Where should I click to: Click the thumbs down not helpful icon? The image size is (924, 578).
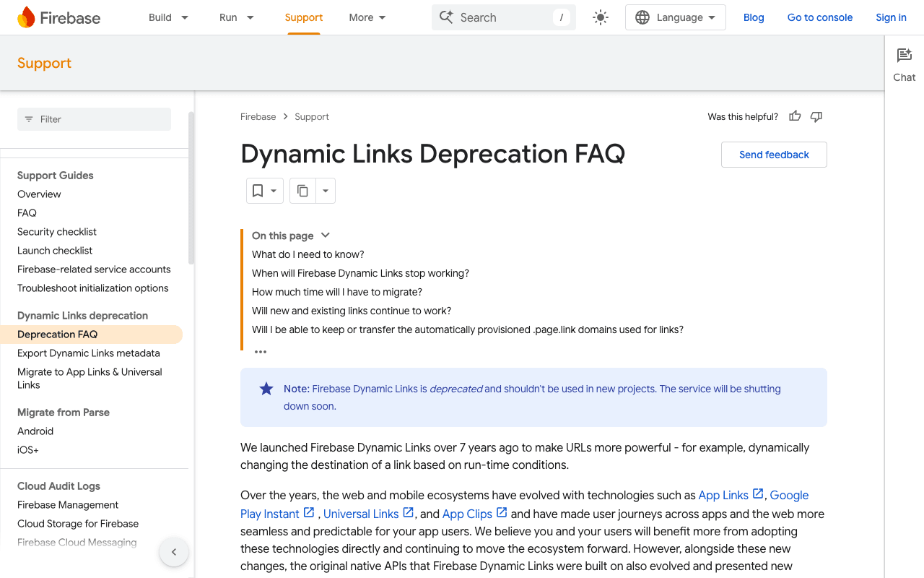pos(816,116)
